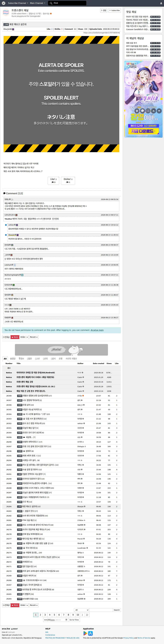Open the App Store icon in footer
The width and height of the screenshot is (164, 644).
[x=90, y=633]
